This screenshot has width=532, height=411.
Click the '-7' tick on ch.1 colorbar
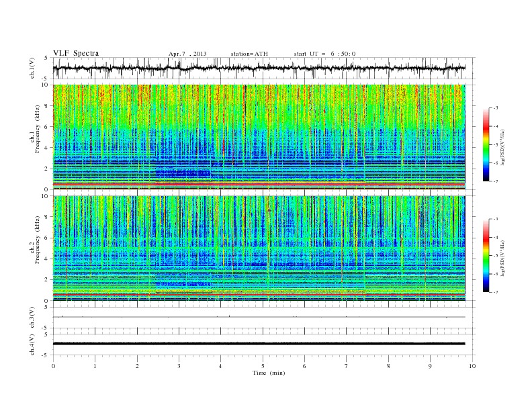[495, 181]
